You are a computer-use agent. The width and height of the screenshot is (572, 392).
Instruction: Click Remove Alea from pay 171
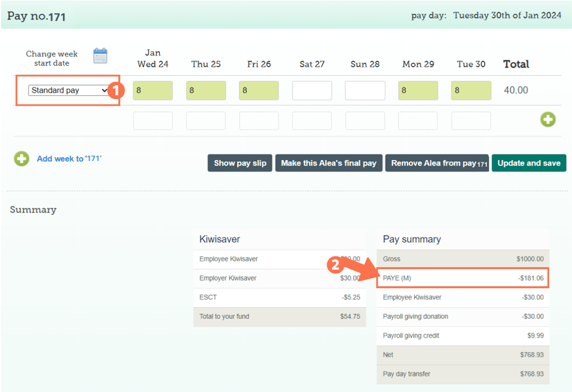pos(437,163)
